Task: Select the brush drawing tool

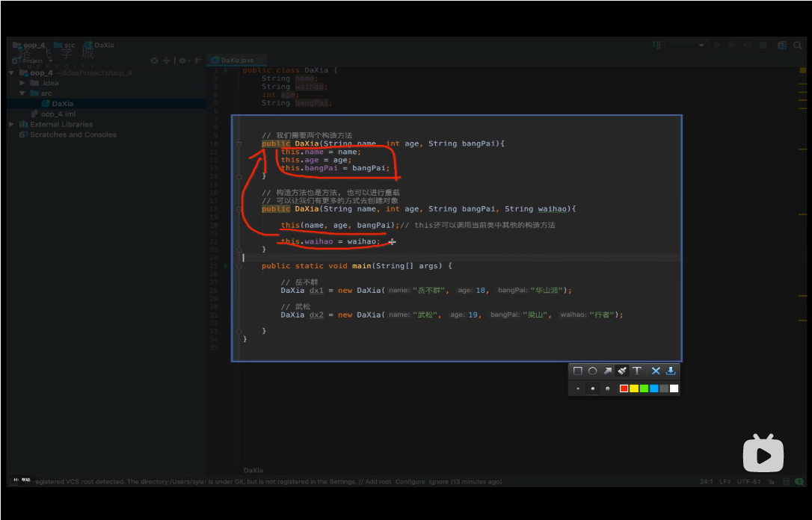Action: pyautogui.click(x=622, y=371)
